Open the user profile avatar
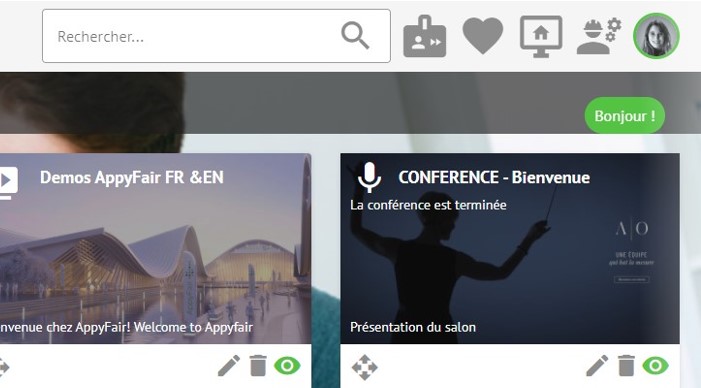 coord(656,36)
